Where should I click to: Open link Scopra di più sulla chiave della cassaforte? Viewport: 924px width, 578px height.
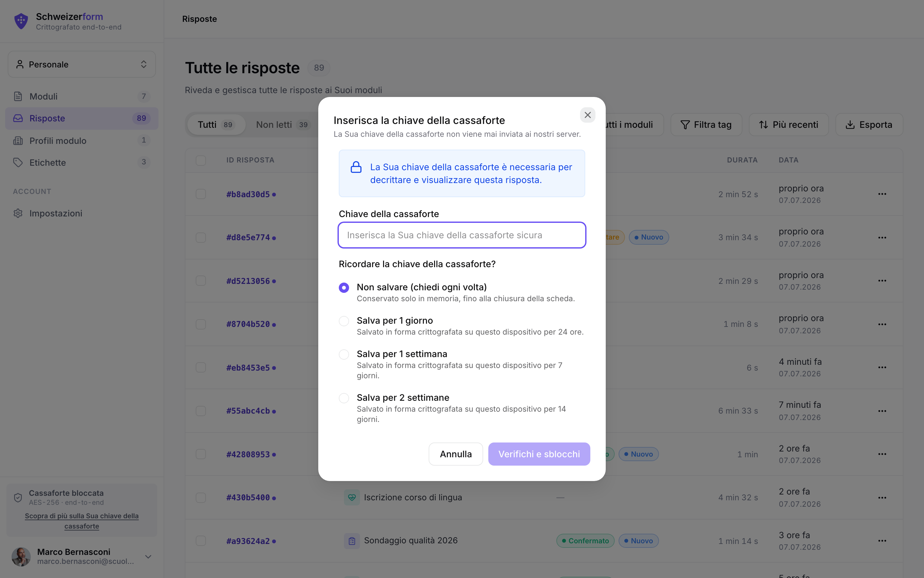click(82, 521)
